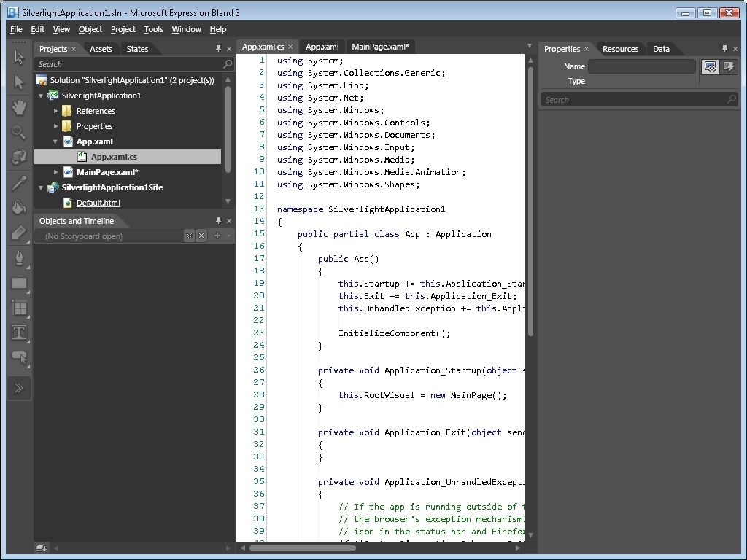Screen dimensions: 747x560
Task: Close the App.xaml.cs document tab
Action: tap(290, 47)
